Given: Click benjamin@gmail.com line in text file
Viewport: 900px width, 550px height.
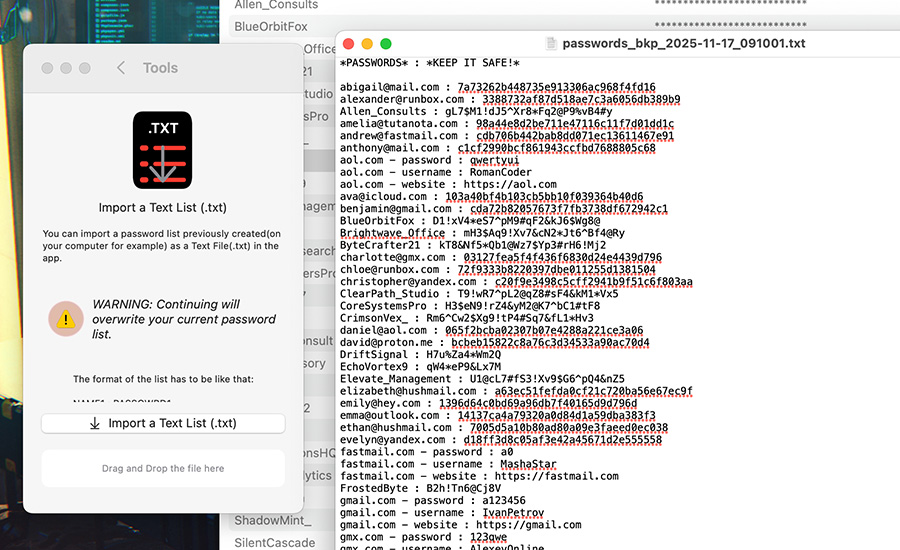Looking at the screenshot, I should tap(504, 208).
